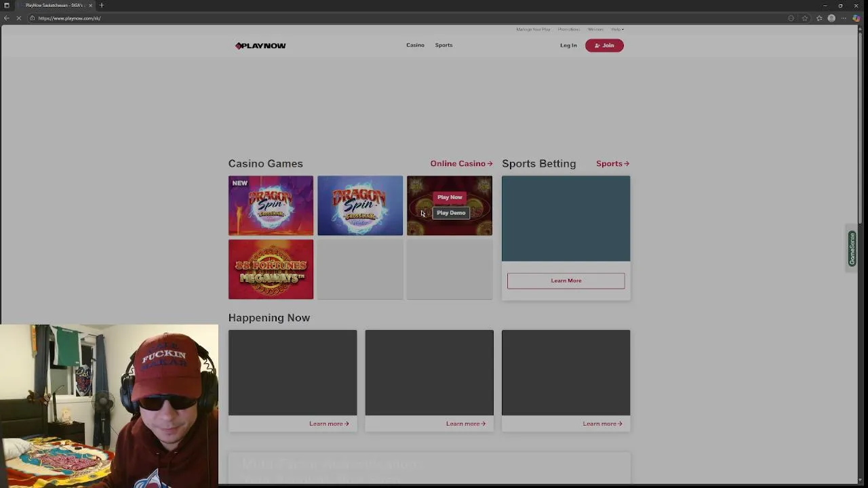Click the Play Now button
Viewport: 868px width, 488px height.
pyautogui.click(x=450, y=197)
